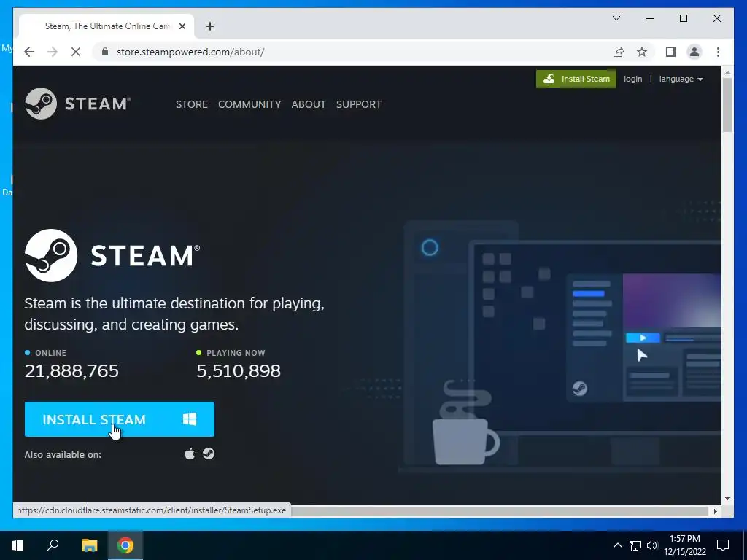Viewport: 747px width, 560px height.
Task: Click the Steam logo in the site header
Action: pos(77,104)
